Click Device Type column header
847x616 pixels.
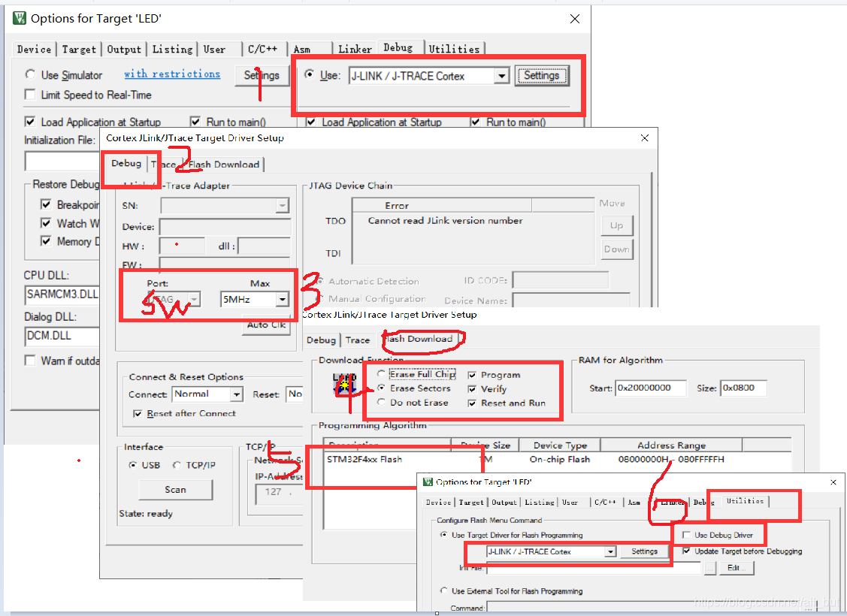pos(560,445)
